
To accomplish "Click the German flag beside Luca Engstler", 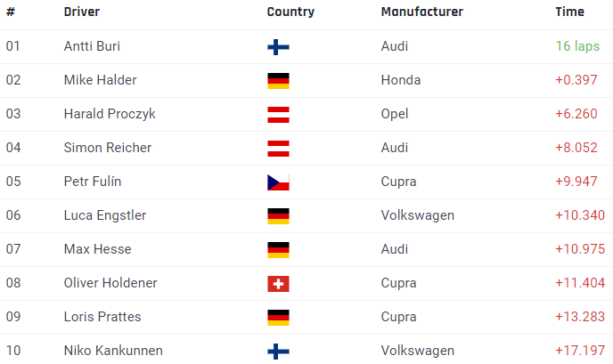I will (x=278, y=216).
